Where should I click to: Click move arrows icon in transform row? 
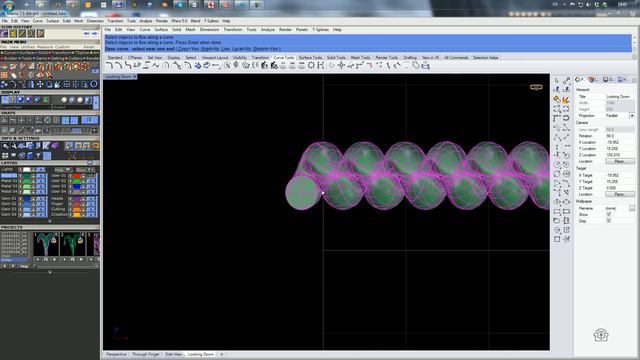point(40,84)
